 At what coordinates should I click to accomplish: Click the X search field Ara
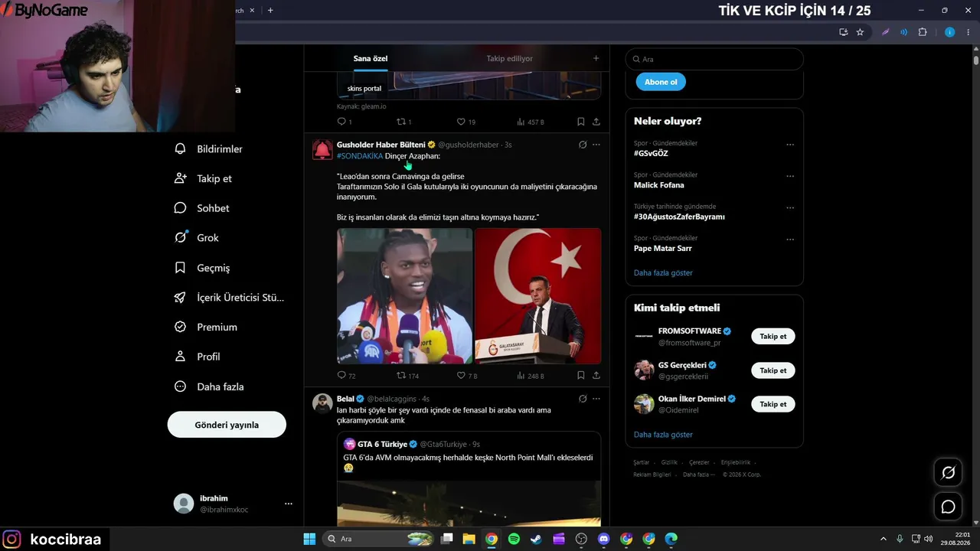[714, 59]
